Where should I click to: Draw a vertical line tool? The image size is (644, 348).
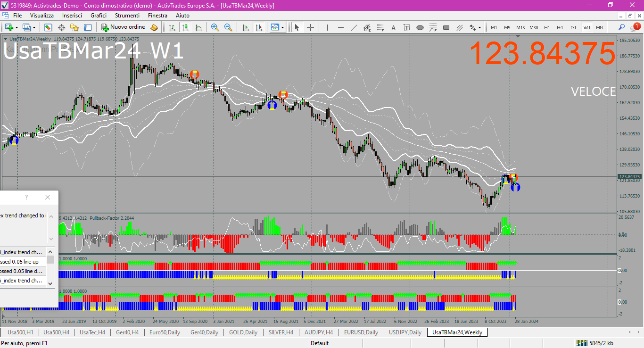327,27
